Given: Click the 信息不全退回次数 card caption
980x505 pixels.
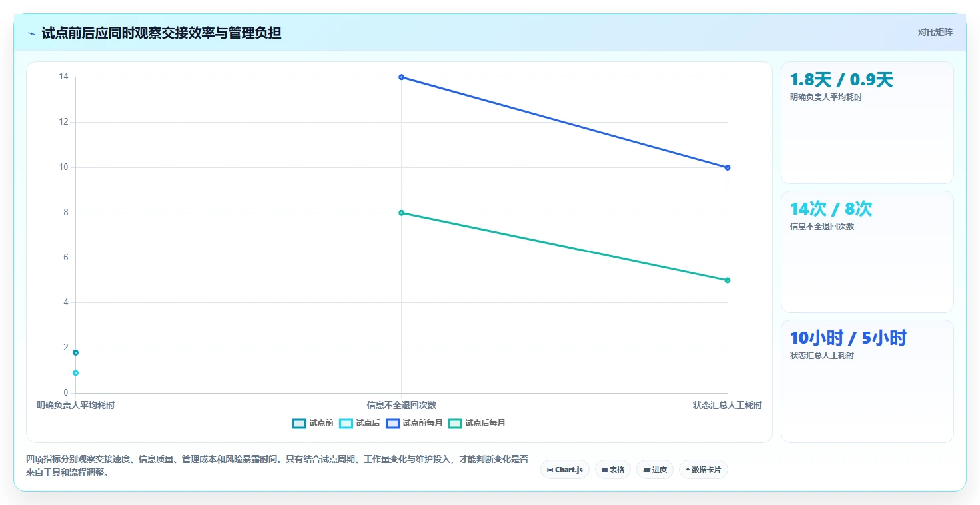Looking at the screenshot, I should [x=822, y=227].
